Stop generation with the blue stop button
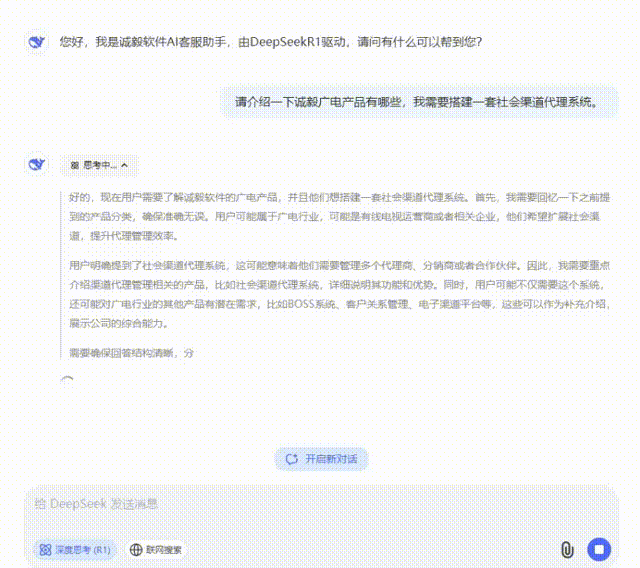 [x=599, y=549]
